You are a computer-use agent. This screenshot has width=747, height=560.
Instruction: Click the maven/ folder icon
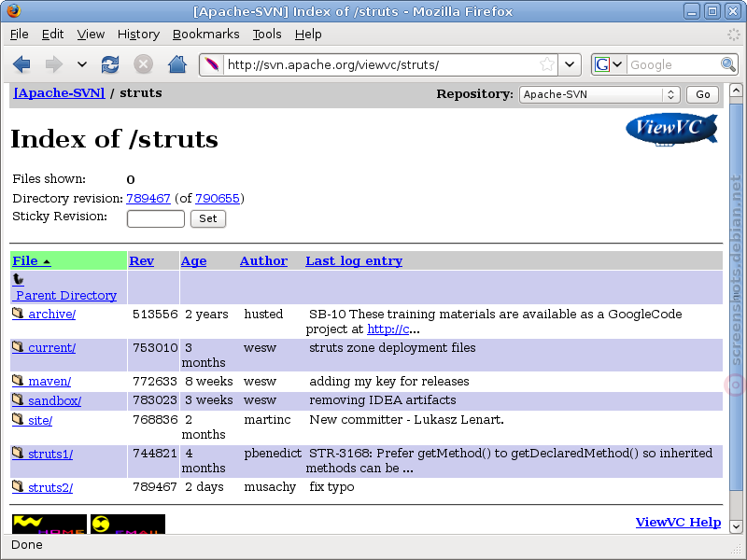coord(18,380)
